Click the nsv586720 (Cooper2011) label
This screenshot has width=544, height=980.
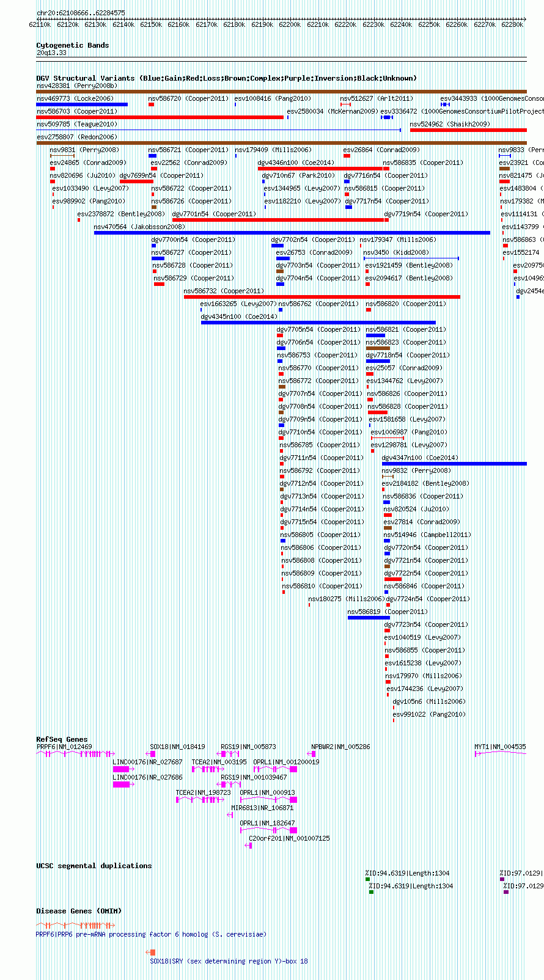(188, 98)
